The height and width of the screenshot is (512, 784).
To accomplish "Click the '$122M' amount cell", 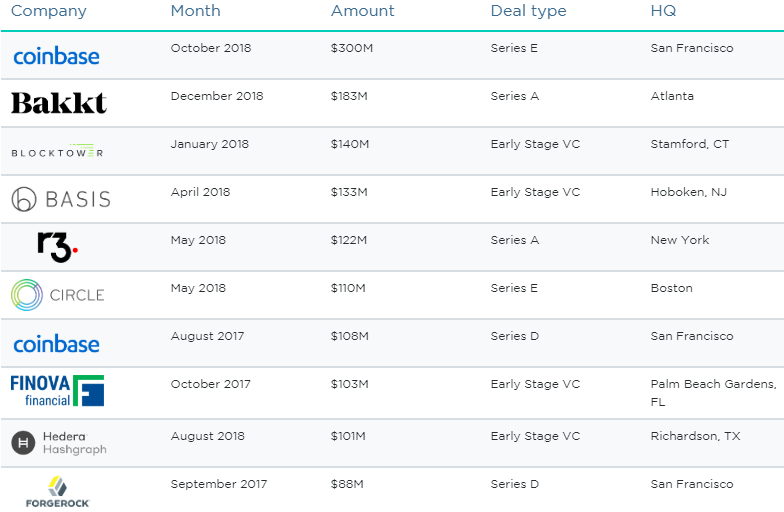I will (x=348, y=240).
